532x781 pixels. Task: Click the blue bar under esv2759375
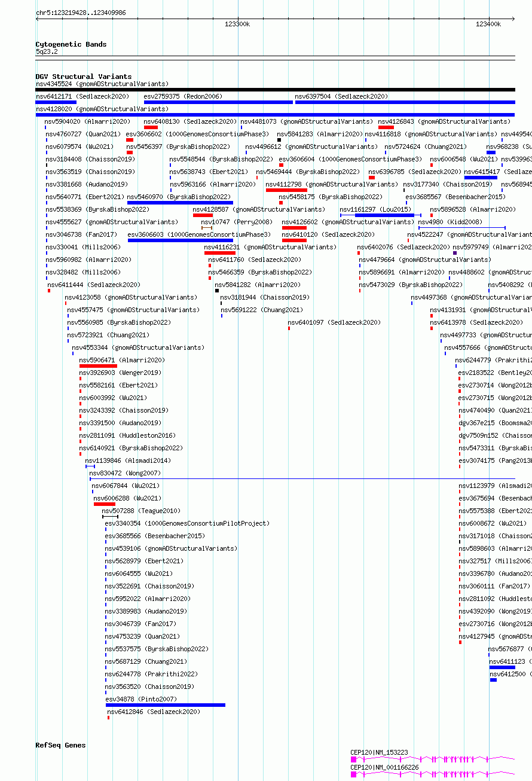coord(218,102)
